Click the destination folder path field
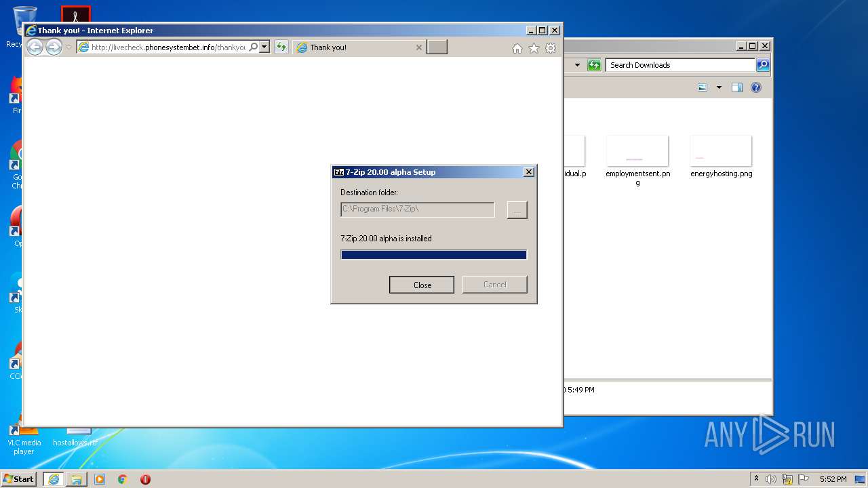 click(417, 209)
